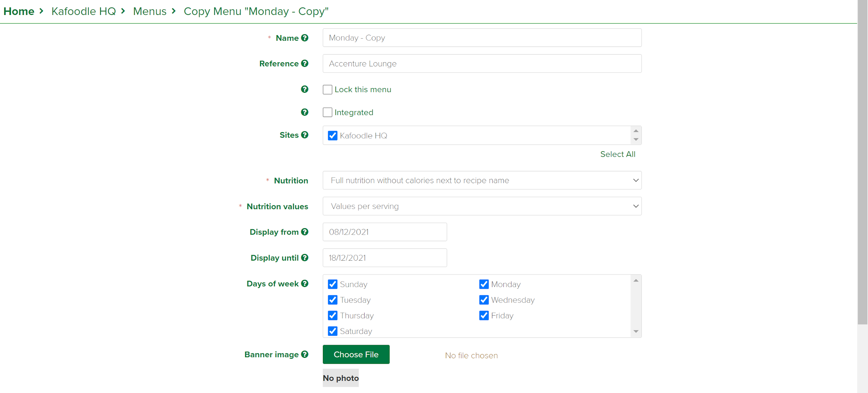The image size is (868, 393).
Task: Click the Sites list up arrow
Action: [x=636, y=131]
